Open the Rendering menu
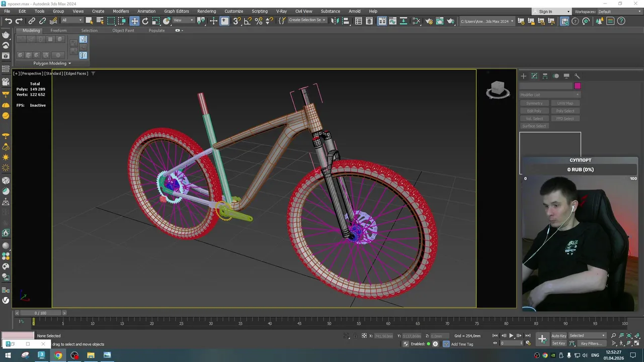This screenshot has width=644, height=362. pos(207,11)
